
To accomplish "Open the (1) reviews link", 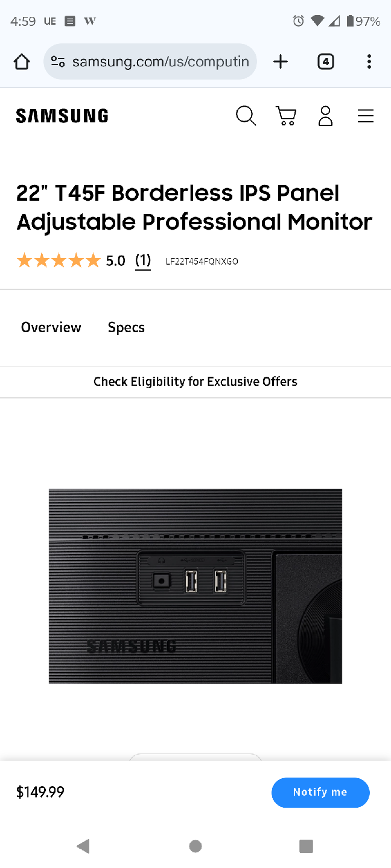I will tap(143, 260).
